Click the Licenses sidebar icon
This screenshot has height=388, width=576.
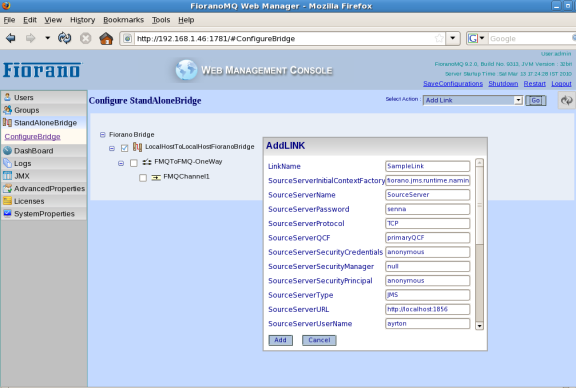click(7, 201)
